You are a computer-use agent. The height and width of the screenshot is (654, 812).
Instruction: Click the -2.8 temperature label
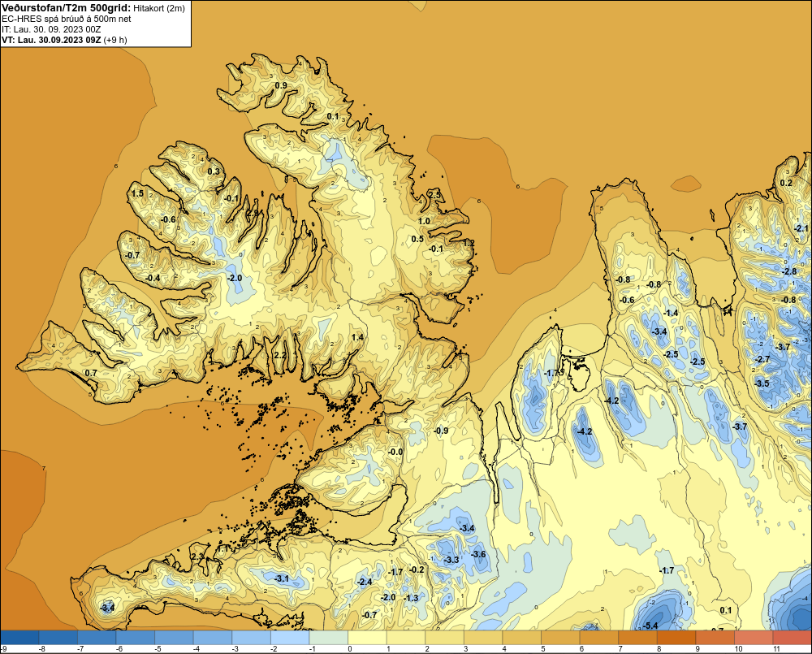click(789, 271)
